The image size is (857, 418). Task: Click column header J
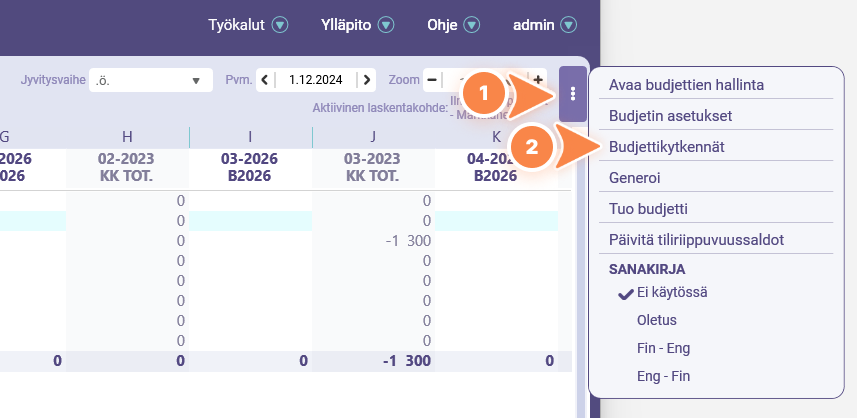click(373, 137)
